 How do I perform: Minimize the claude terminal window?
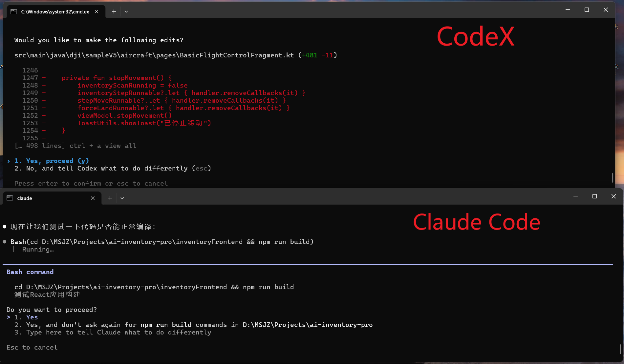point(575,196)
